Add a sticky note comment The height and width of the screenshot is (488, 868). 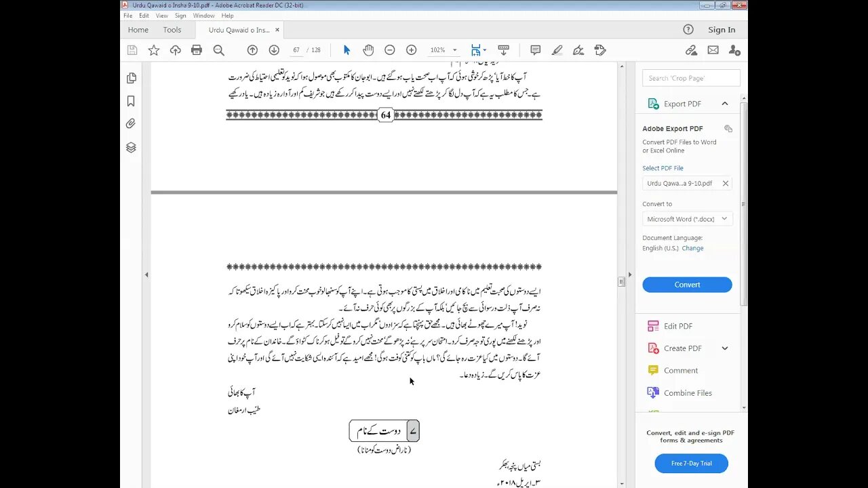click(535, 50)
